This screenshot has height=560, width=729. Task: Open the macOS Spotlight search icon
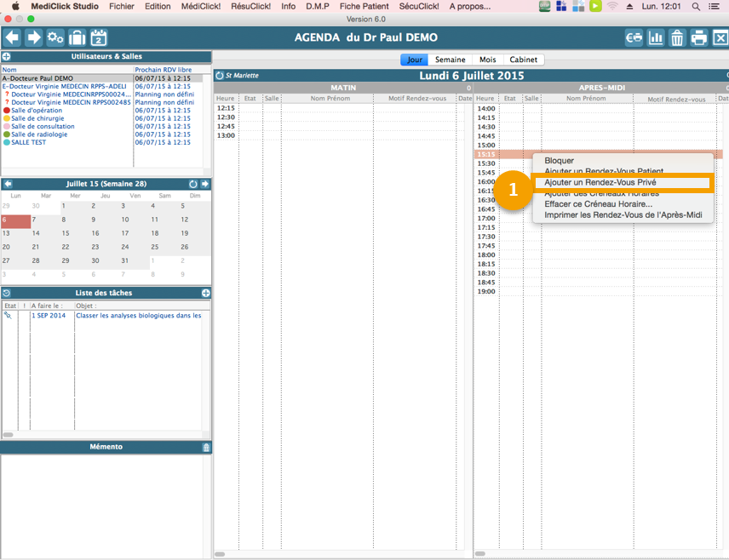[696, 6]
